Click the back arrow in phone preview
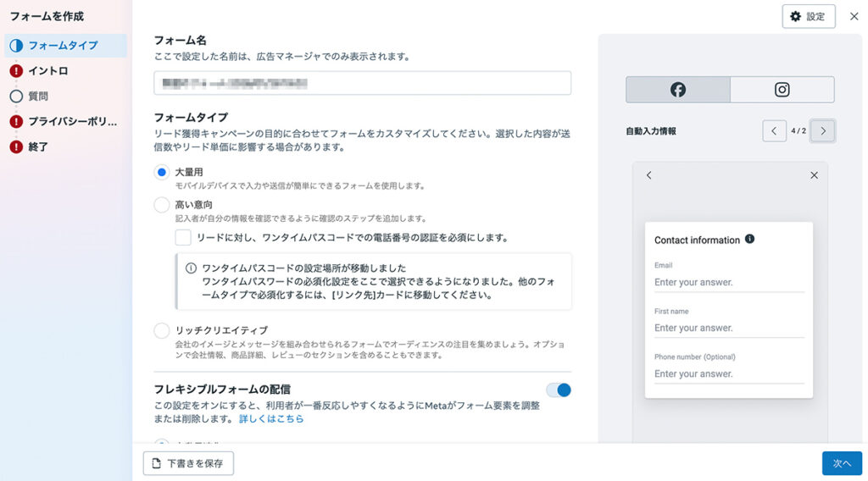 [649, 175]
